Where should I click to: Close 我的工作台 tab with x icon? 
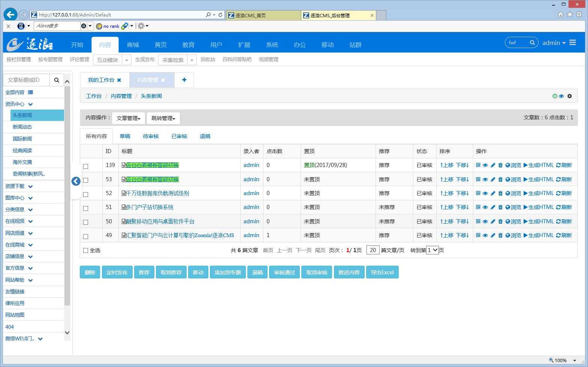(x=119, y=80)
